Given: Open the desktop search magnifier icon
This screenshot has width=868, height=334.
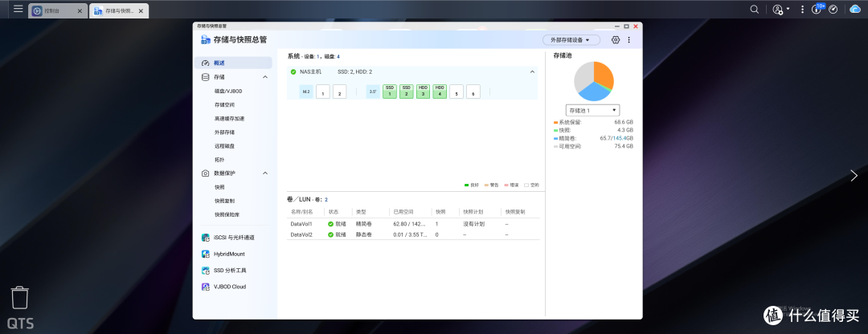Looking at the screenshot, I should point(754,10).
